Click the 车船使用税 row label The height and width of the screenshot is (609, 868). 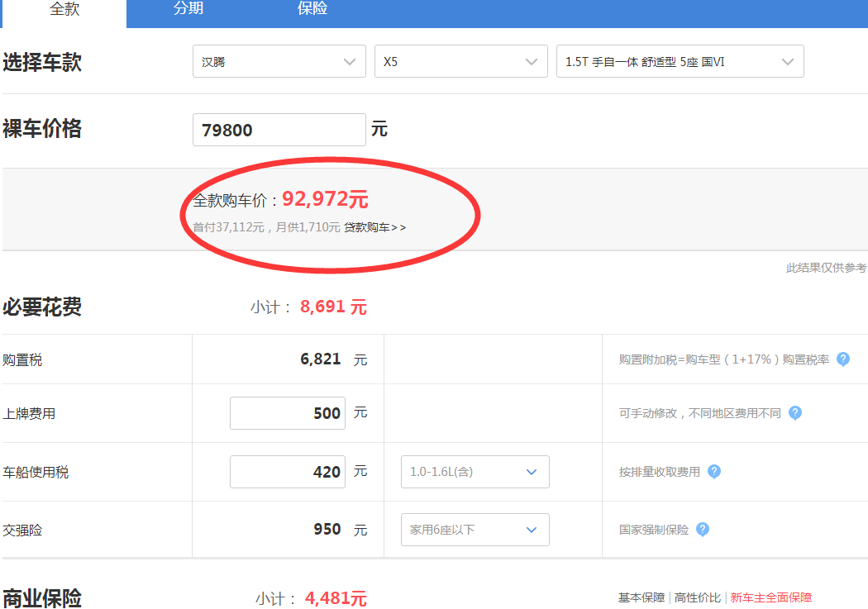[x=36, y=473]
